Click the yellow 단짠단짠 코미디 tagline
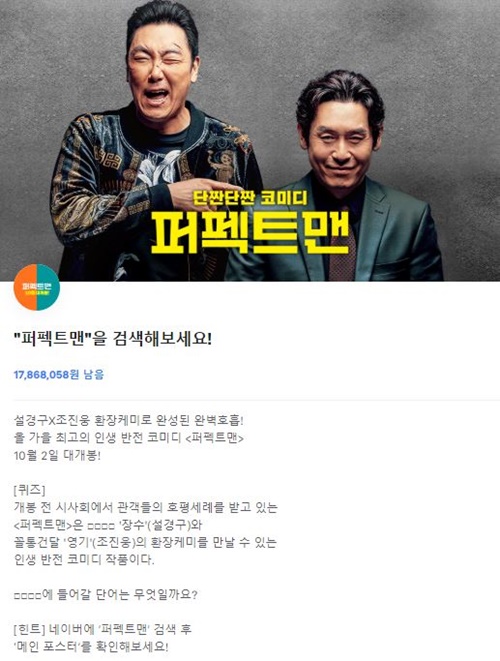Image resolution: width=500 pixels, height=661 pixels. pyautogui.click(x=250, y=198)
